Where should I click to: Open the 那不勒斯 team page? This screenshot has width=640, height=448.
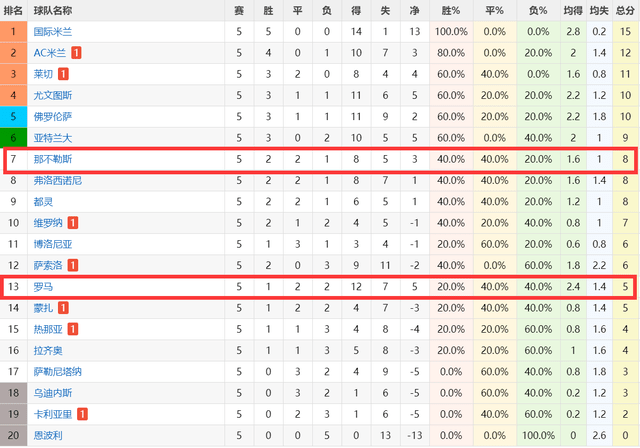tap(53, 159)
